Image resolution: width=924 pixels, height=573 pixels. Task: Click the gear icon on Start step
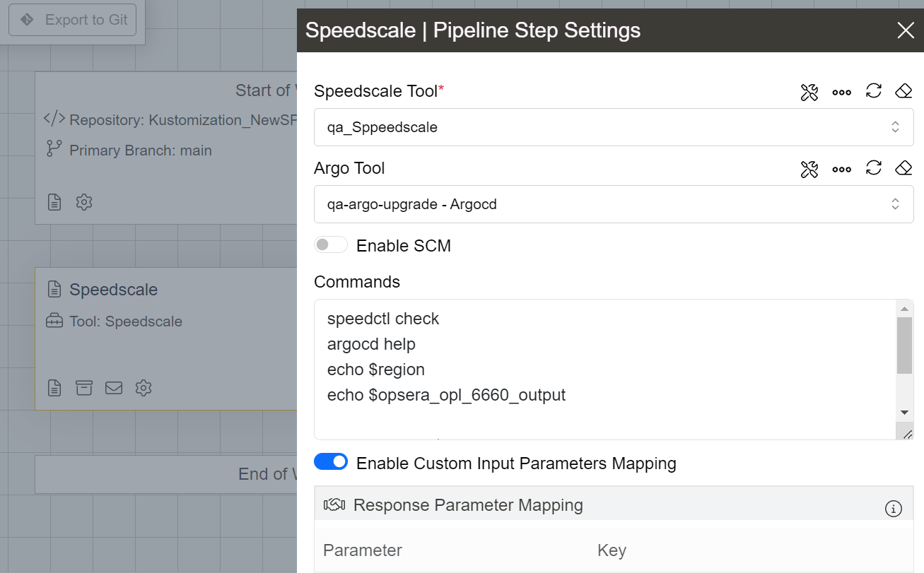click(x=84, y=202)
